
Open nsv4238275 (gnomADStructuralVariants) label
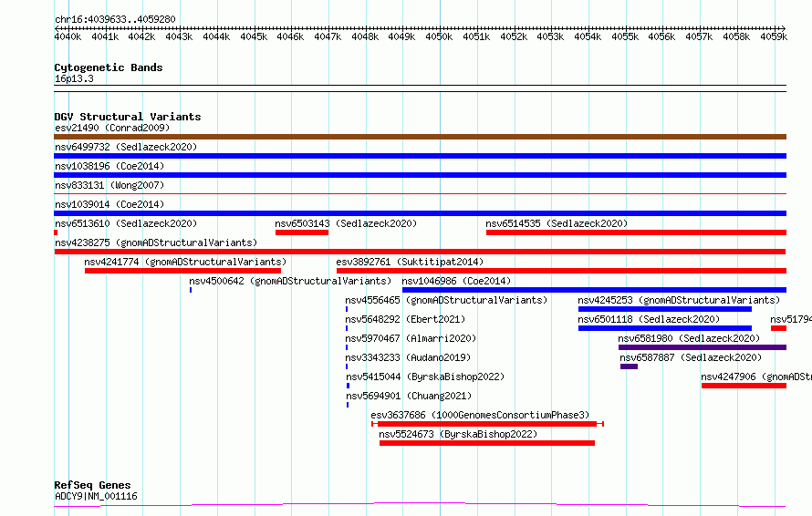point(156,243)
